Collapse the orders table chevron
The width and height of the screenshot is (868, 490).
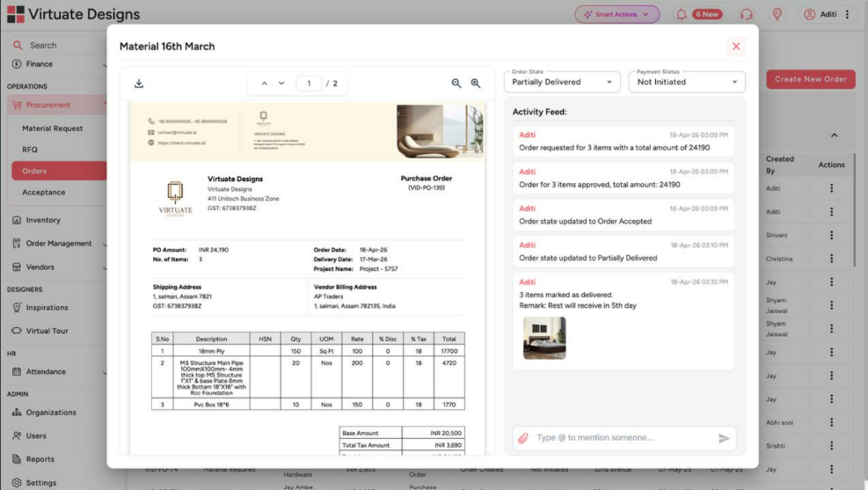pos(835,135)
